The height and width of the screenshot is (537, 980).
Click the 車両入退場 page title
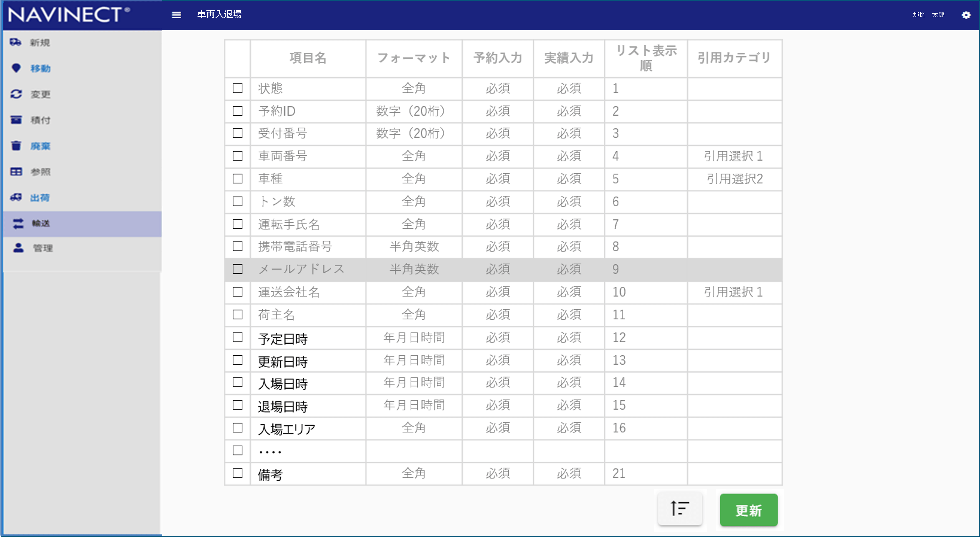coord(219,14)
